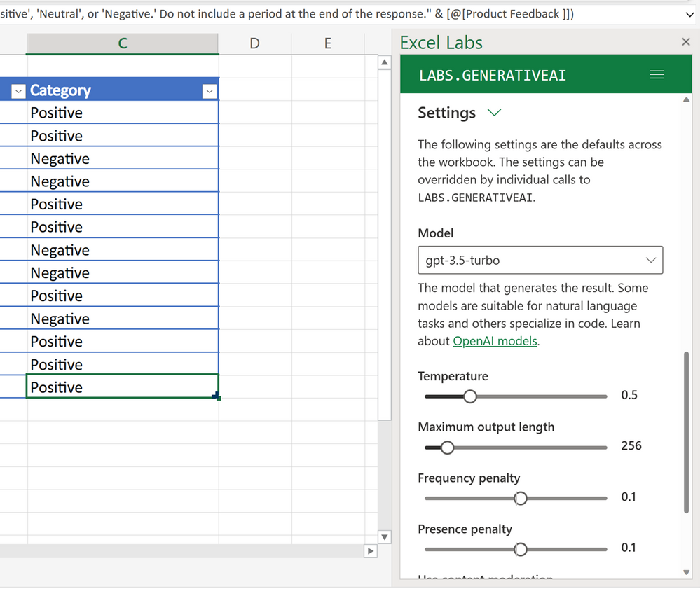Click the dropdown left of the Category header
Screen dimensions: 700x589
tap(18, 91)
